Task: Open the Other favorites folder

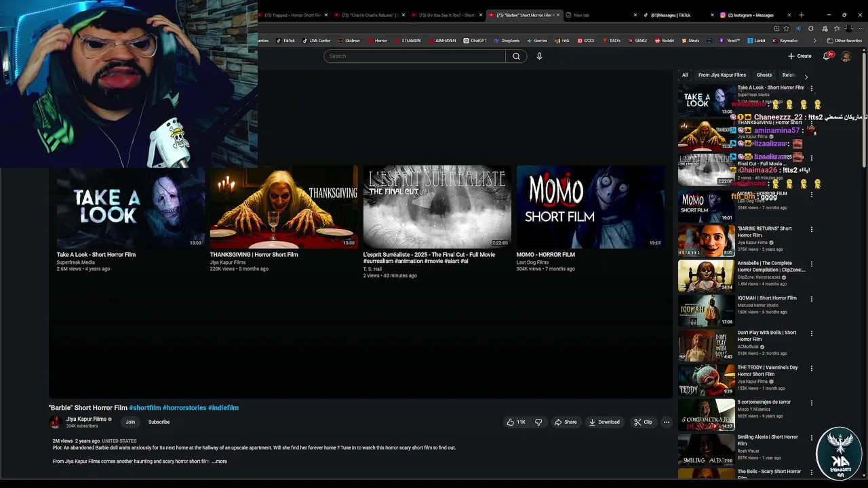Action: tap(844, 41)
